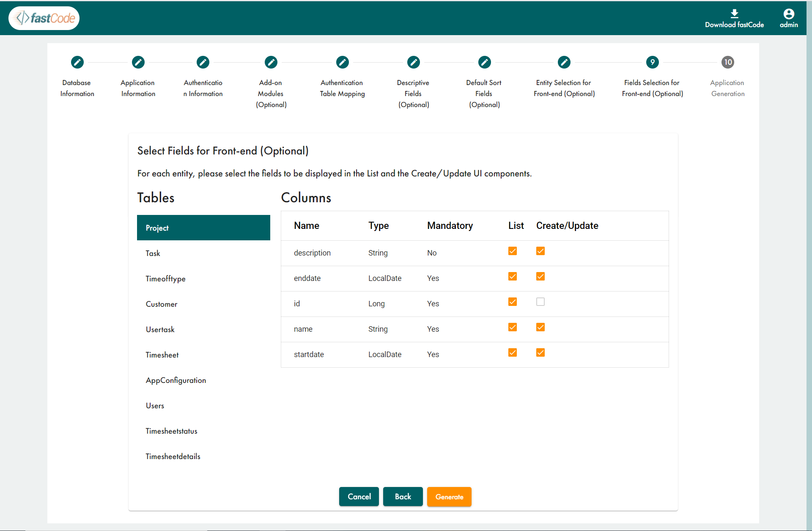Image resolution: width=812 pixels, height=531 pixels.
Task: Click the Cancel button
Action: [359, 496]
